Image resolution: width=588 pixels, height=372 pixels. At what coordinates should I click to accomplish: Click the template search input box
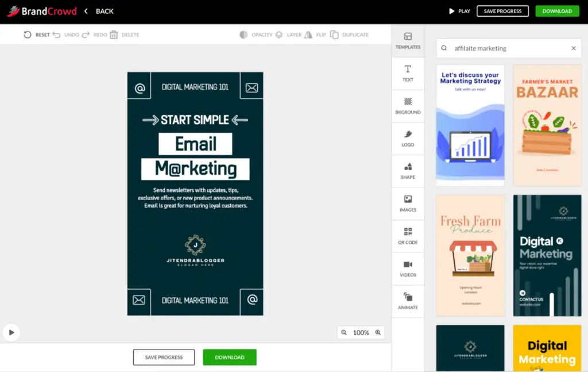point(505,48)
